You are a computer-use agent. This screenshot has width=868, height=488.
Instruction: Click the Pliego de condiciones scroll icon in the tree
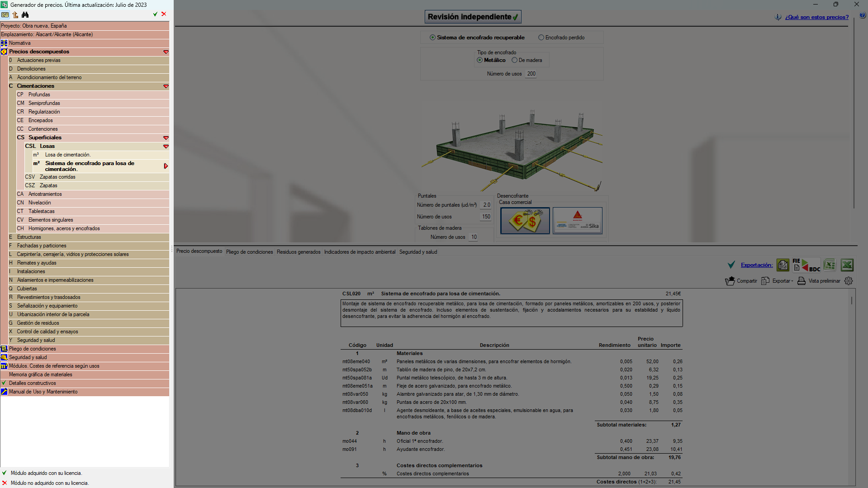click(x=4, y=349)
